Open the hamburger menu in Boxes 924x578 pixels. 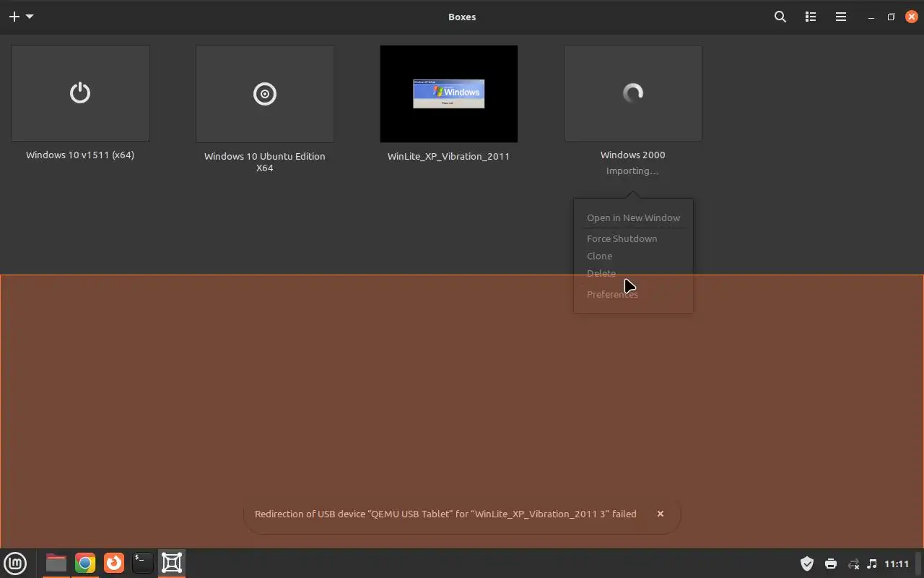841,17
